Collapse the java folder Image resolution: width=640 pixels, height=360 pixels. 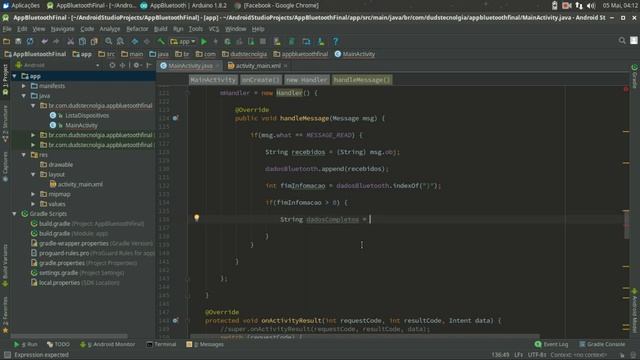(x=24, y=96)
